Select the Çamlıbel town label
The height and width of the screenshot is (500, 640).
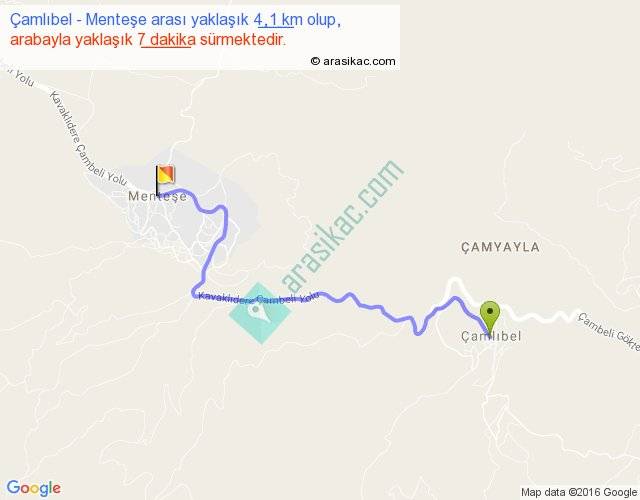pos(491,336)
